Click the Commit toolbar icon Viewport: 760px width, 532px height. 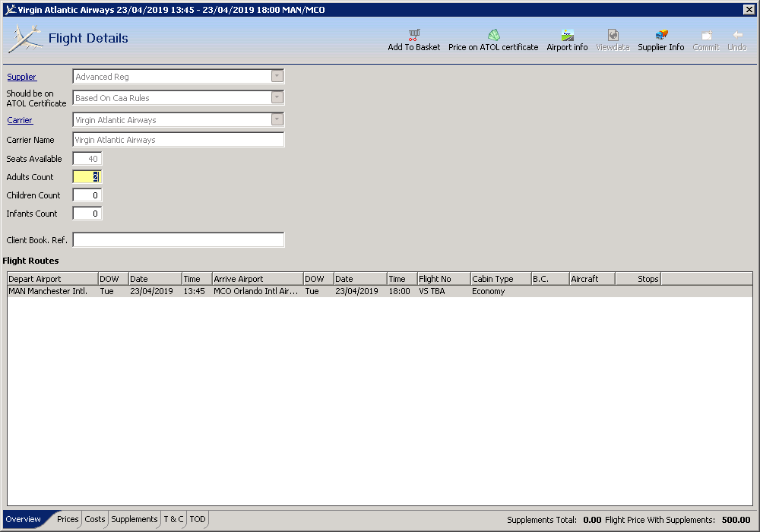click(x=706, y=35)
